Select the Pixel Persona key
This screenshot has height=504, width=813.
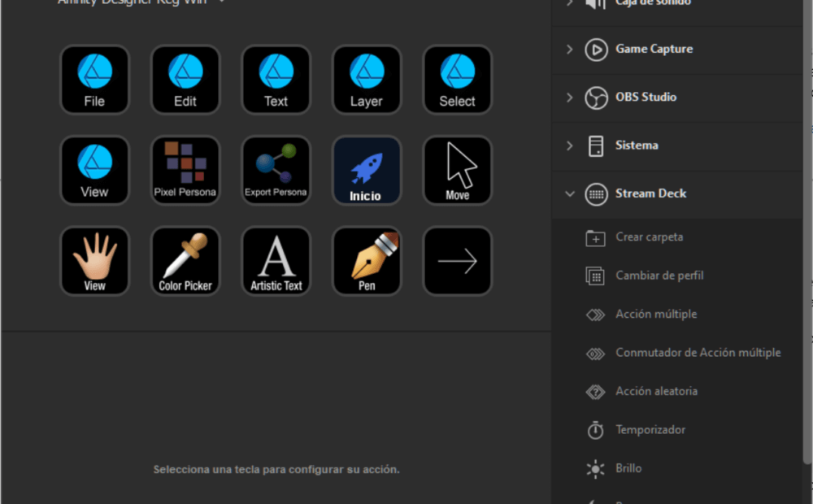click(185, 170)
